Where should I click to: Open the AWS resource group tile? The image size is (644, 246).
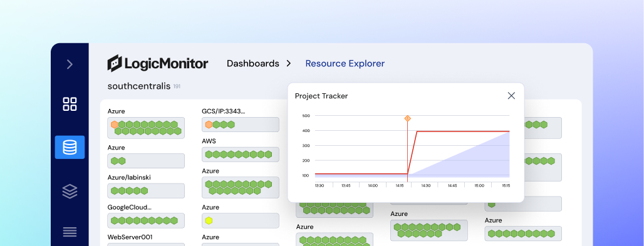coord(241,155)
